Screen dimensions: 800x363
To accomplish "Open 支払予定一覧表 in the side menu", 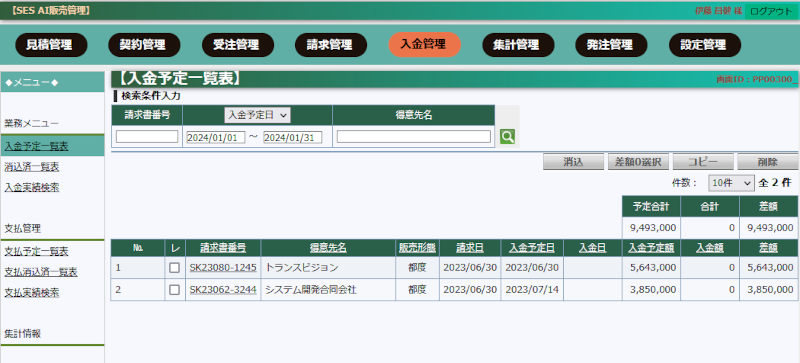I will (36, 251).
